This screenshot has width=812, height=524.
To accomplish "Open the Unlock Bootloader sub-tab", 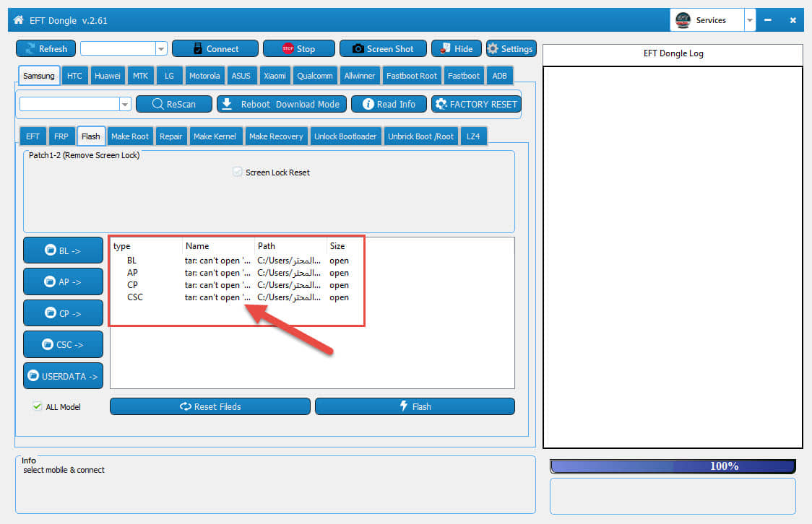I will click(345, 136).
